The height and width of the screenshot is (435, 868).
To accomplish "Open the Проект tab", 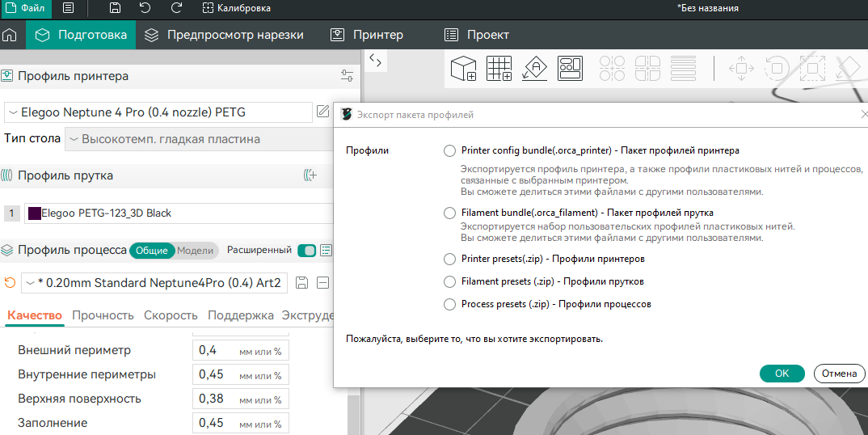I will (x=476, y=35).
